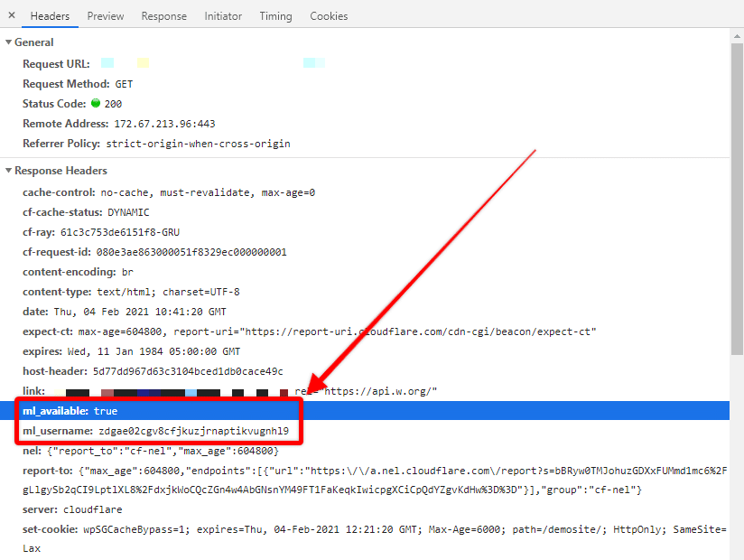Open the Response tab
The image size is (744, 560).
(164, 16)
